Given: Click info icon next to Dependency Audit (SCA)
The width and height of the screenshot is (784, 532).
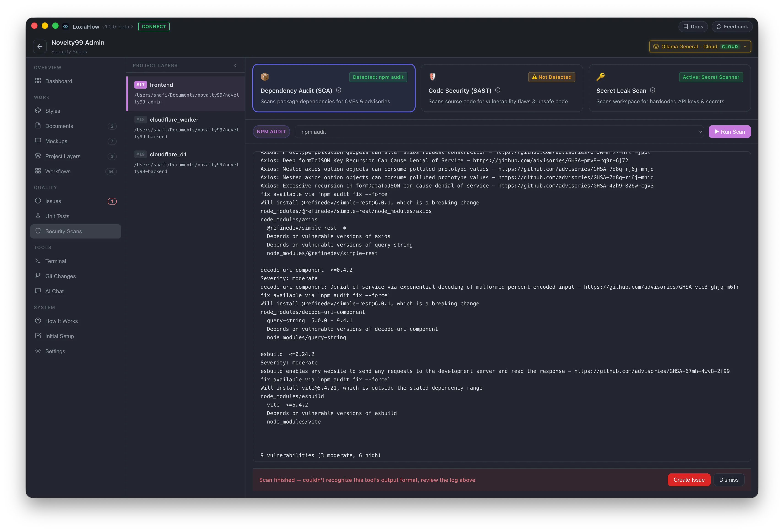Looking at the screenshot, I should (x=339, y=90).
